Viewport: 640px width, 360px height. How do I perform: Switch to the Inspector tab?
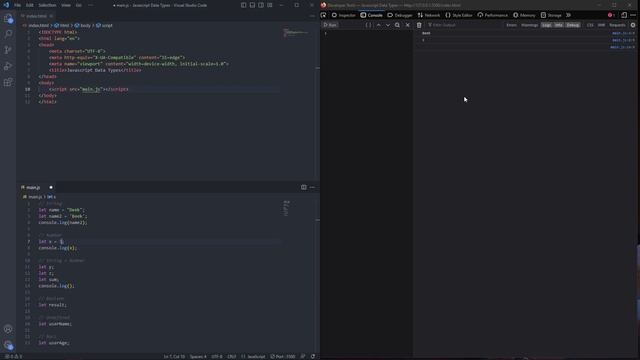point(343,15)
